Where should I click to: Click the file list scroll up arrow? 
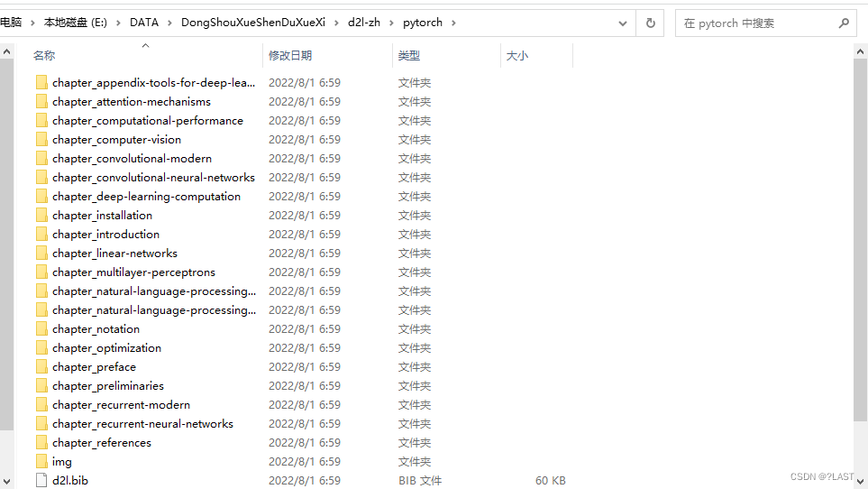(x=860, y=51)
